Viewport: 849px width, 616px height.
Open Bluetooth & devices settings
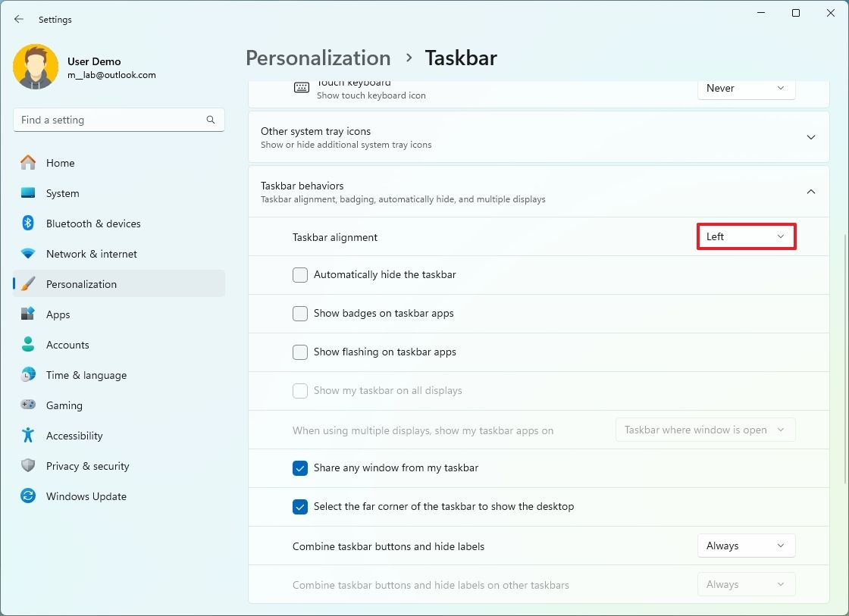(x=93, y=224)
